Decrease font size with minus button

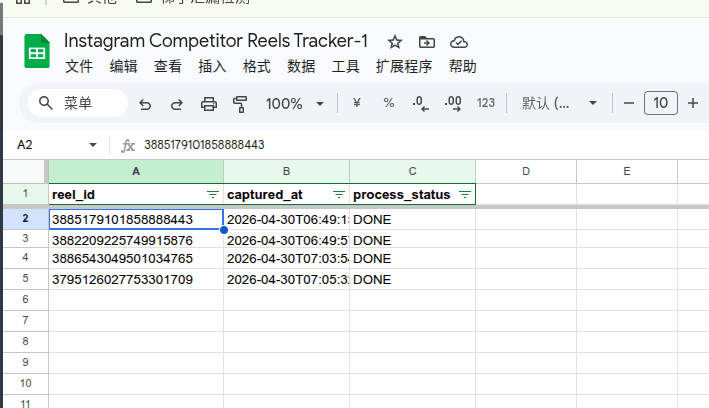click(x=629, y=103)
